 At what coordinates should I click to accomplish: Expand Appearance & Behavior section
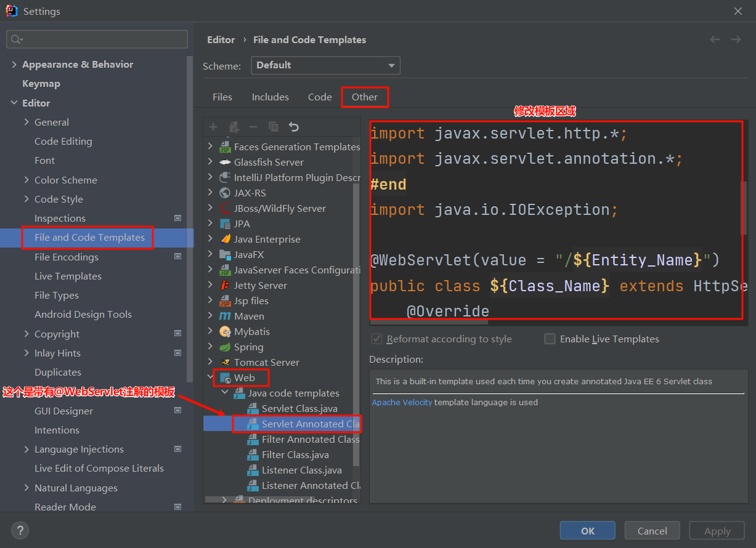point(14,64)
